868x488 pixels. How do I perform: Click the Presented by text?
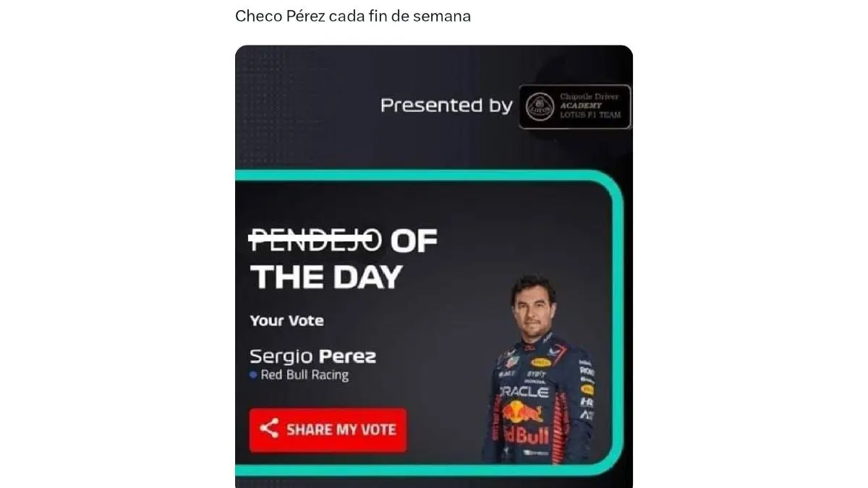point(446,106)
